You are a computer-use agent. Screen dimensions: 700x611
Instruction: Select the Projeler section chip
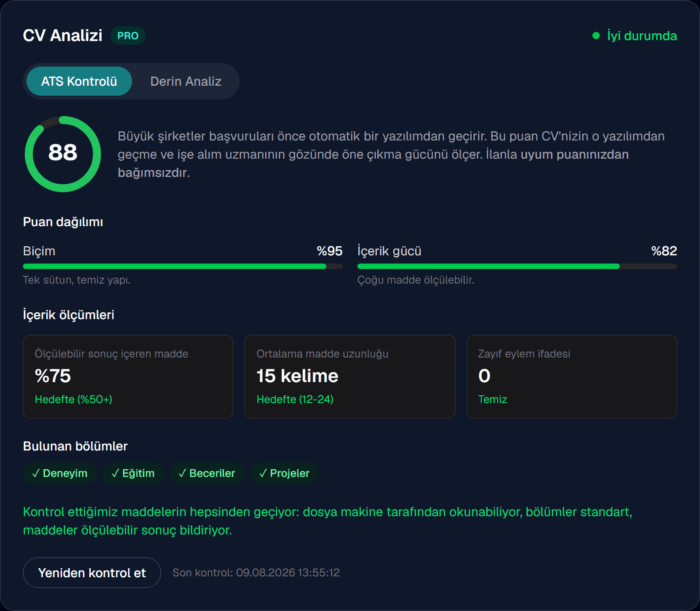pos(284,473)
